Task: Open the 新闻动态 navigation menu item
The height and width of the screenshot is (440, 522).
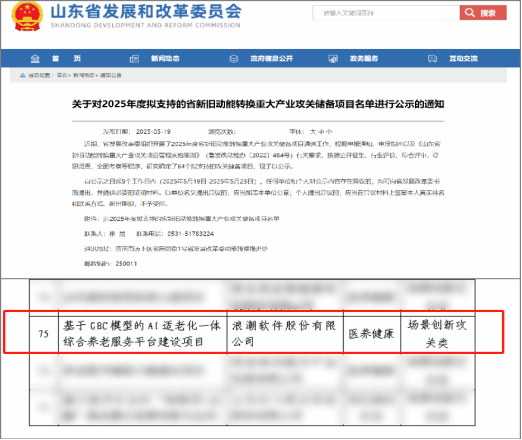Action: [165, 59]
